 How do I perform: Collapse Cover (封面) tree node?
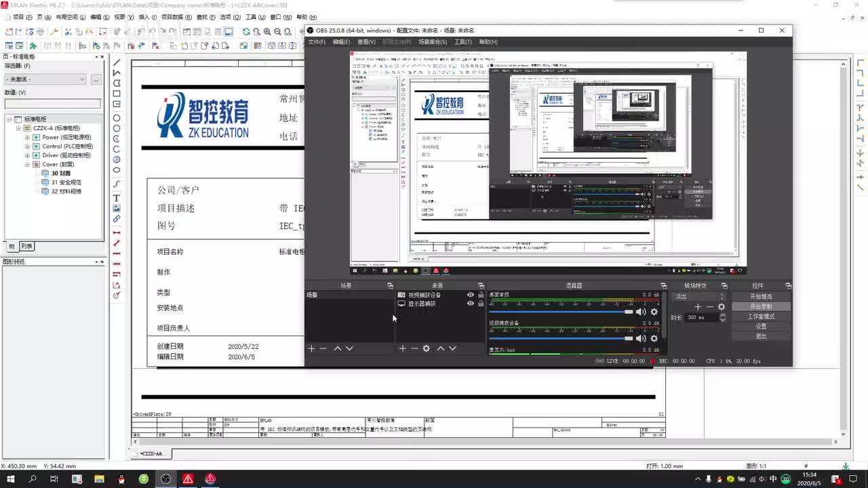tap(28, 165)
